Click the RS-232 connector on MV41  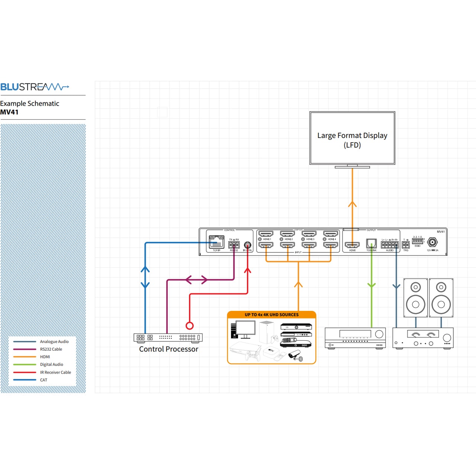click(x=234, y=245)
